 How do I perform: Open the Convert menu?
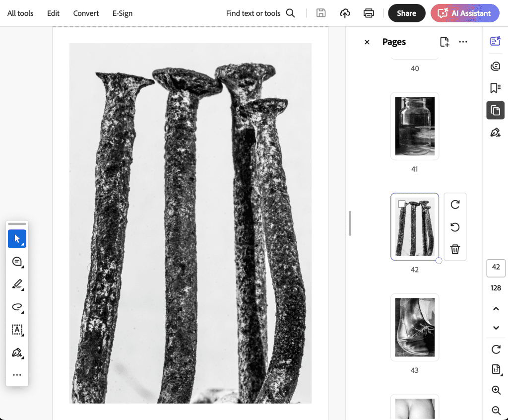[x=86, y=13]
